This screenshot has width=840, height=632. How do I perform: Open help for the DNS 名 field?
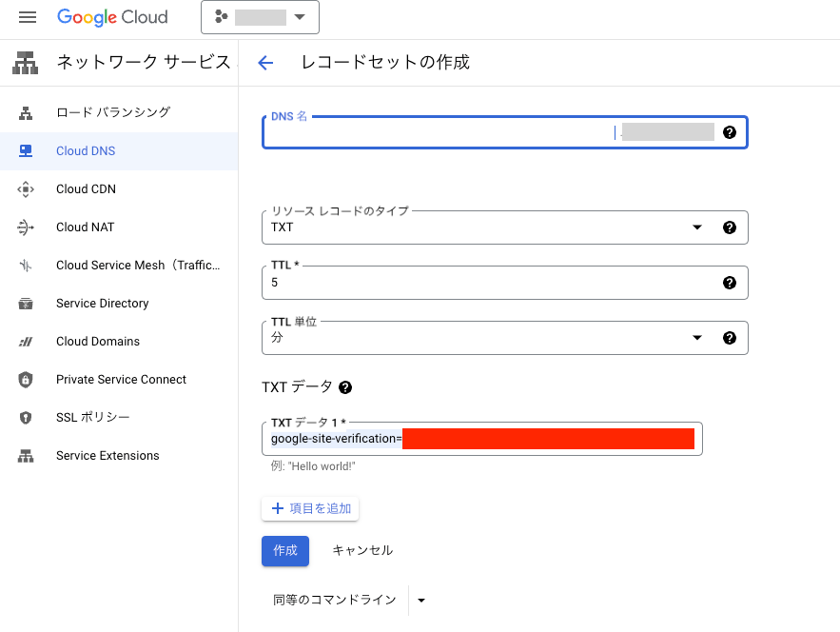point(730,132)
